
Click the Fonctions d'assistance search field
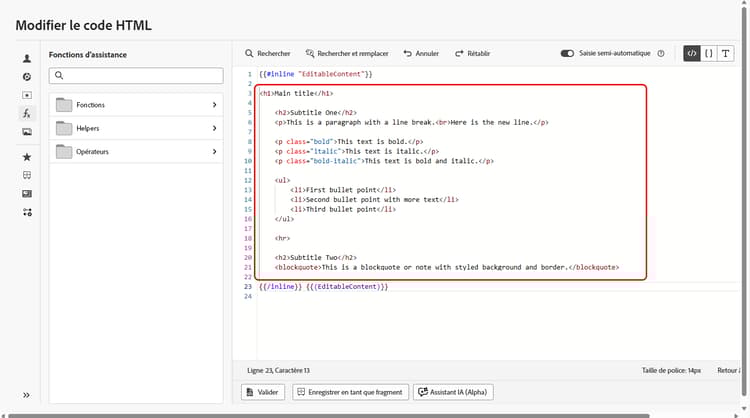pyautogui.click(x=136, y=76)
